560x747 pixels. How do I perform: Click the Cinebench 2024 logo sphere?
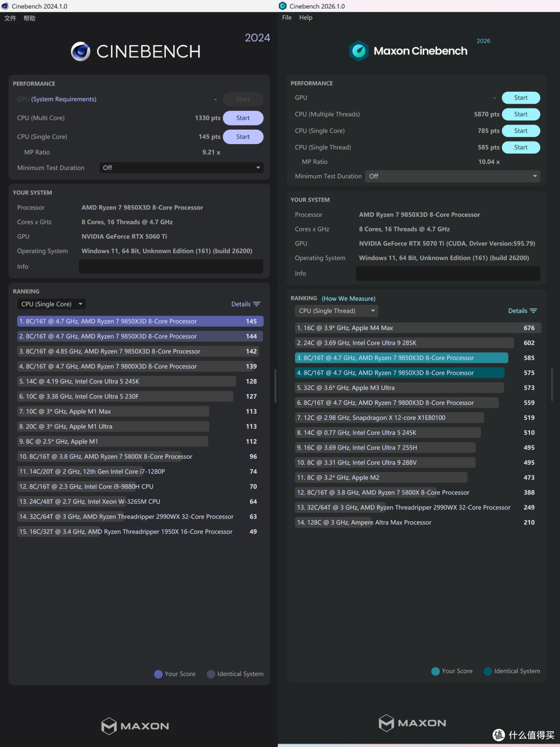(80, 51)
